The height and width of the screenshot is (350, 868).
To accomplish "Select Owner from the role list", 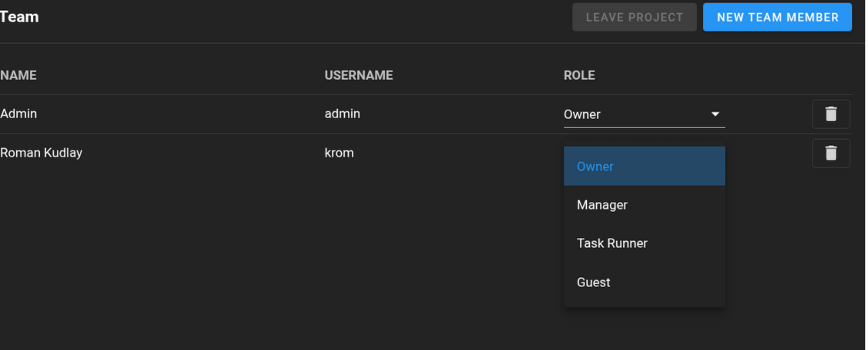I will (644, 167).
